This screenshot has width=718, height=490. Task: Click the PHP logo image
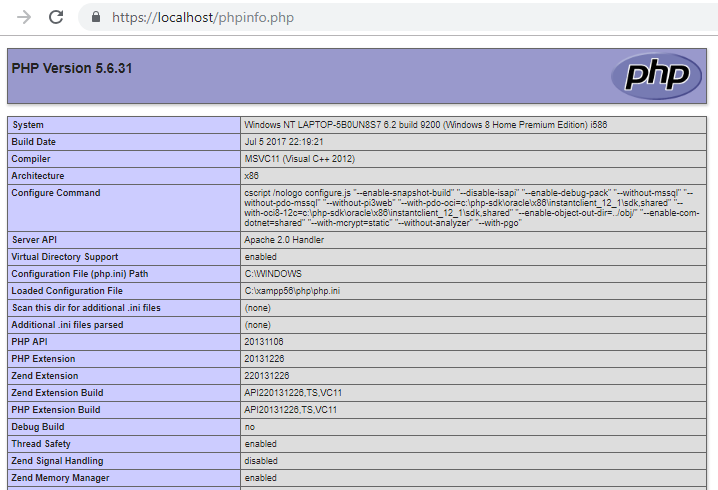[x=656, y=76]
